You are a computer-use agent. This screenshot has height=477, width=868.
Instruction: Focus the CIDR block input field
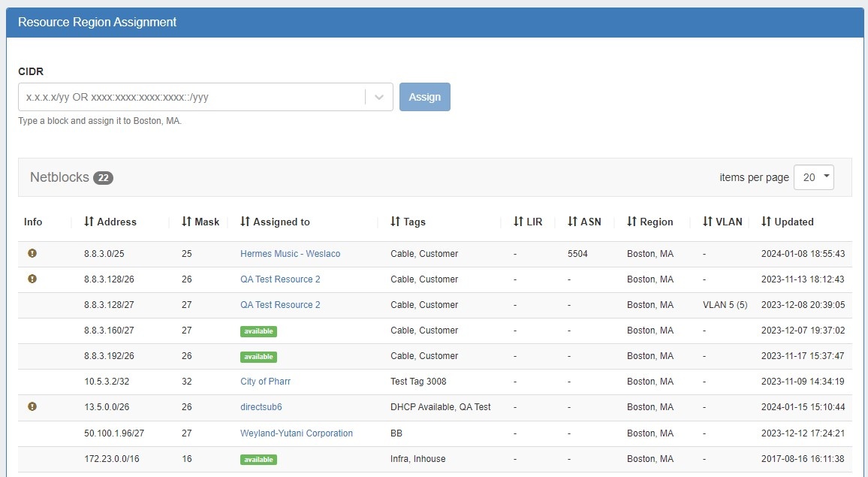(191, 97)
